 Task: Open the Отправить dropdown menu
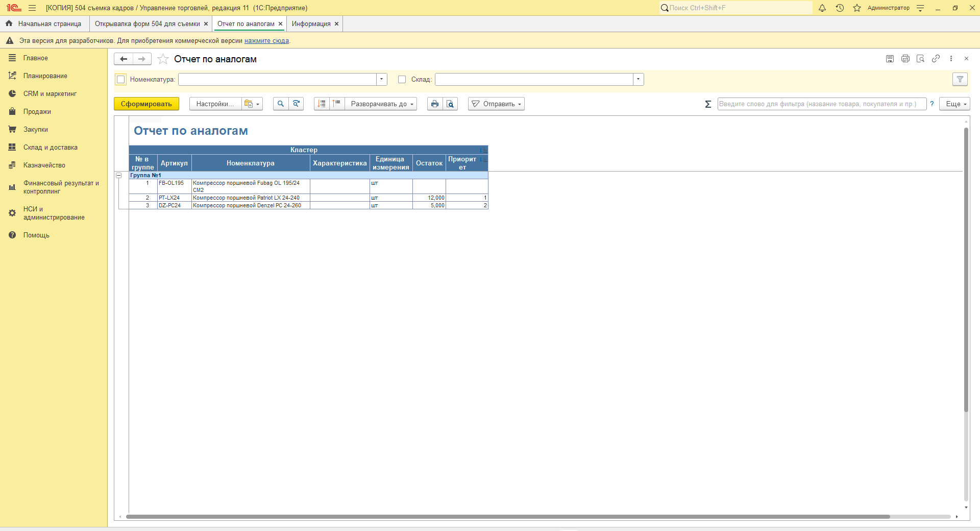497,104
